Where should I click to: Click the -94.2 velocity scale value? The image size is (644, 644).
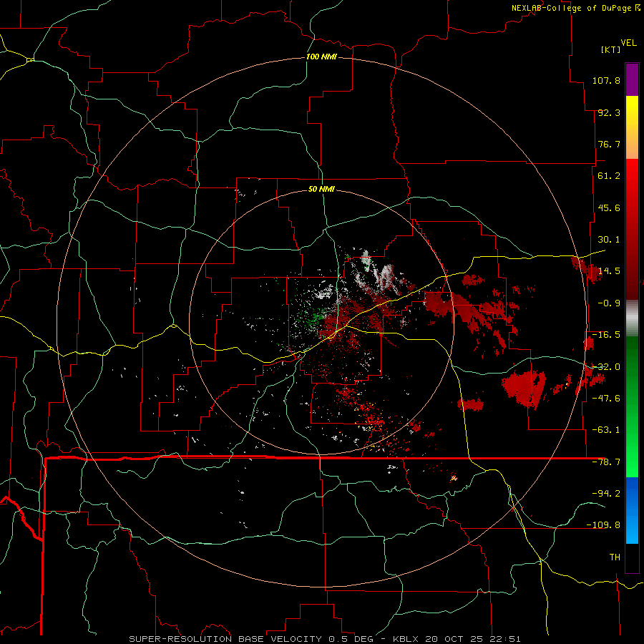[606, 493]
